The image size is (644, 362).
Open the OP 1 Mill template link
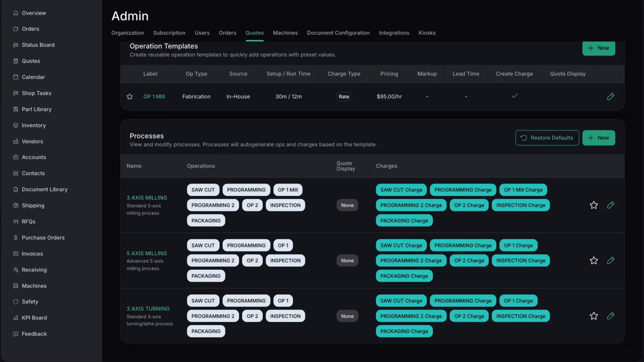tap(154, 97)
